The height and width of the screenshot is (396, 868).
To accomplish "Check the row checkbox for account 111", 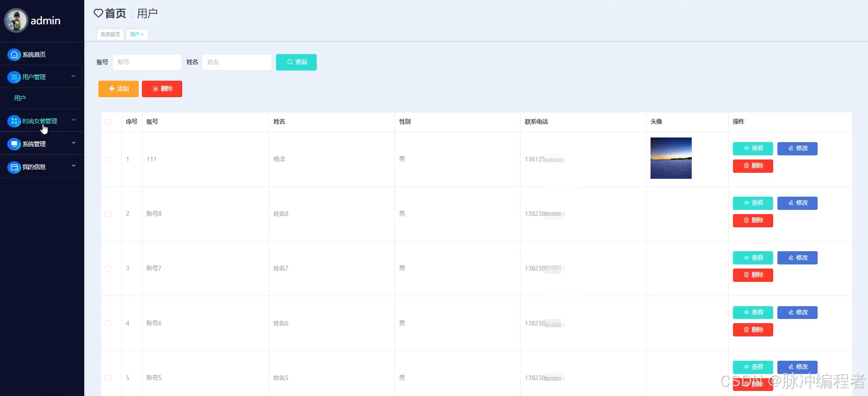I will point(108,159).
